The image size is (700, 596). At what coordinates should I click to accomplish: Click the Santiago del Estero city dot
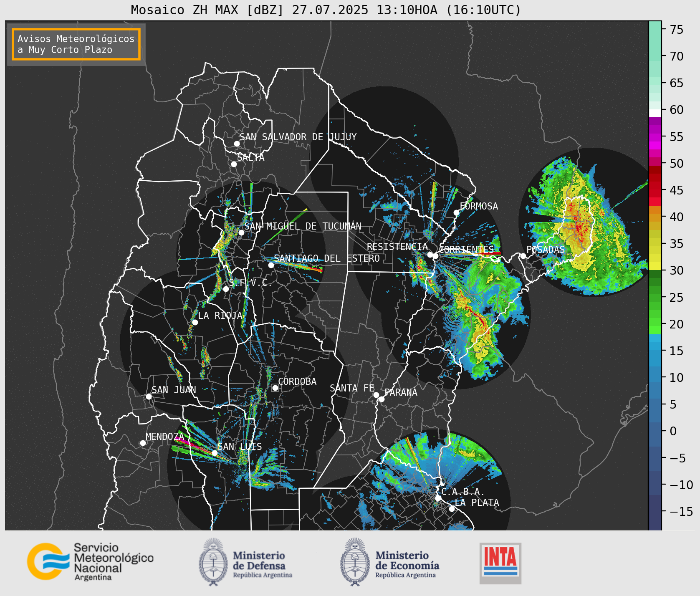pyautogui.click(x=271, y=265)
